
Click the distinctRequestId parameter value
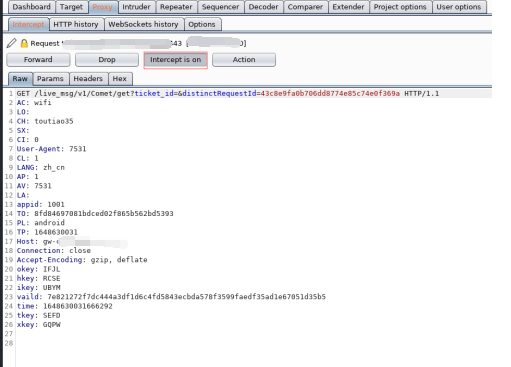330,94
